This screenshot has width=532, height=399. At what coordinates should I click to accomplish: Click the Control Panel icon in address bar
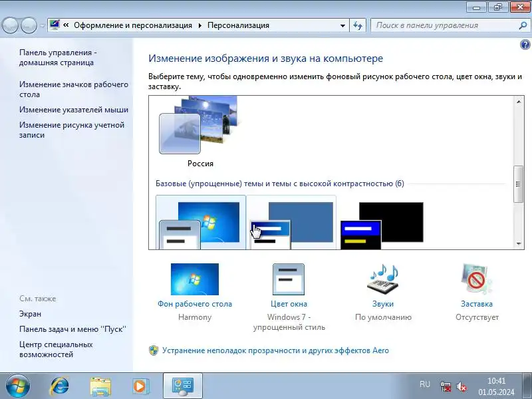[55, 25]
